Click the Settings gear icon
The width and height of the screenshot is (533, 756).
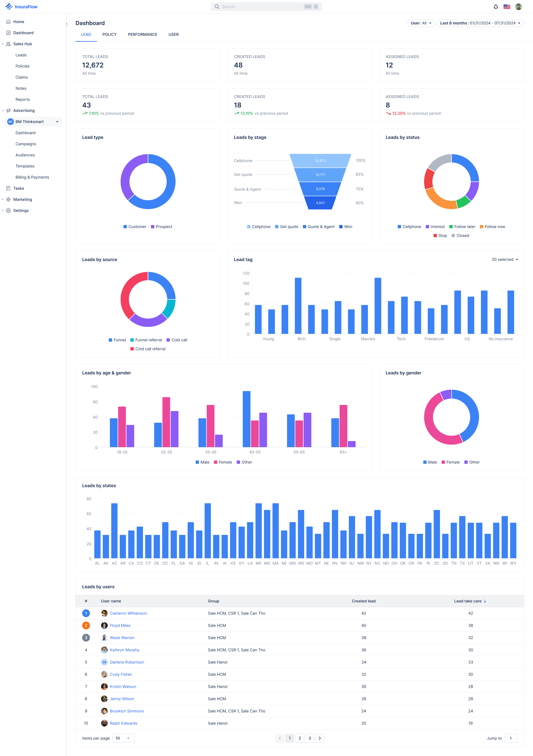(x=8, y=211)
